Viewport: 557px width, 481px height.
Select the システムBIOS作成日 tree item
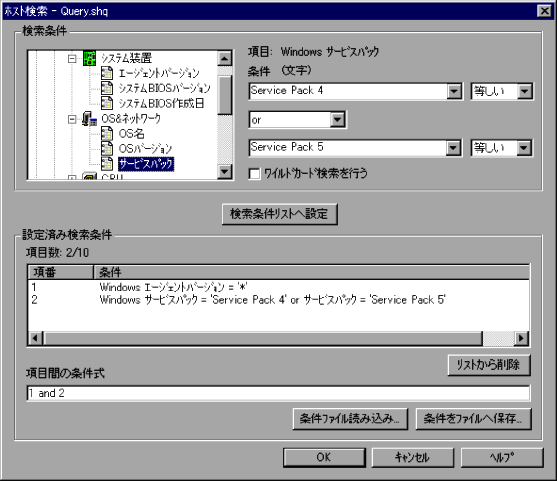pos(161,103)
